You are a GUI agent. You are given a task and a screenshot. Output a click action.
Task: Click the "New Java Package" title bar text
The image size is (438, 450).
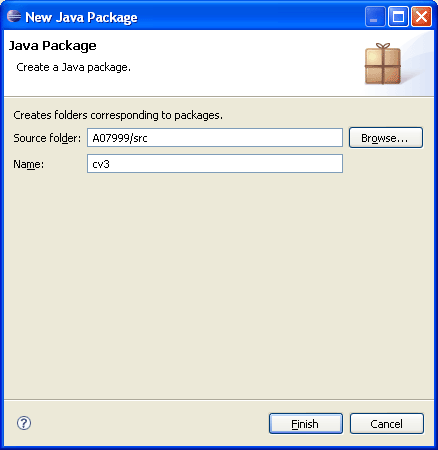(81, 17)
